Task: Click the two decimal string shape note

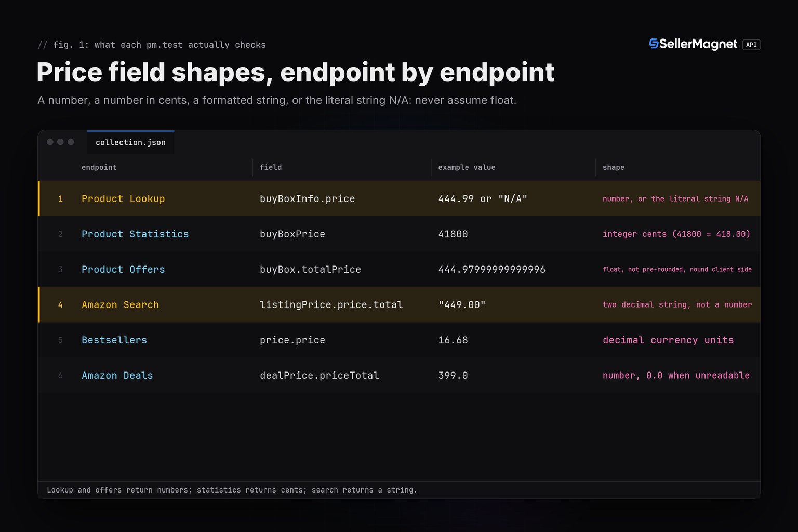Action: tap(677, 304)
